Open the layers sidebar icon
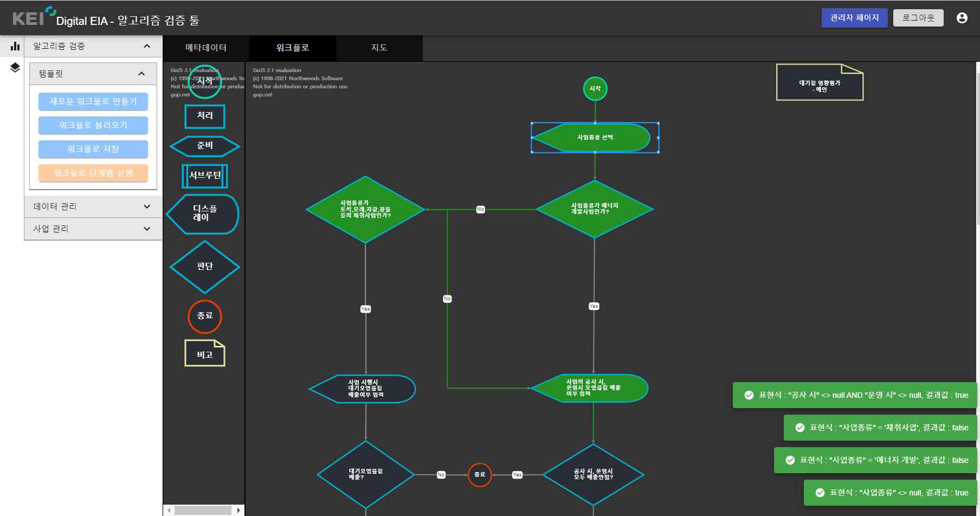Viewport: 980px width, 516px height. [x=15, y=68]
